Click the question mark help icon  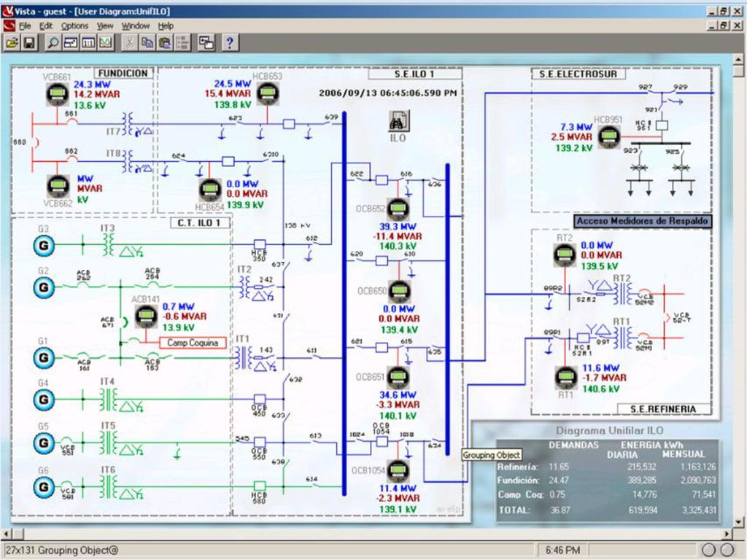[x=230, y=43]
